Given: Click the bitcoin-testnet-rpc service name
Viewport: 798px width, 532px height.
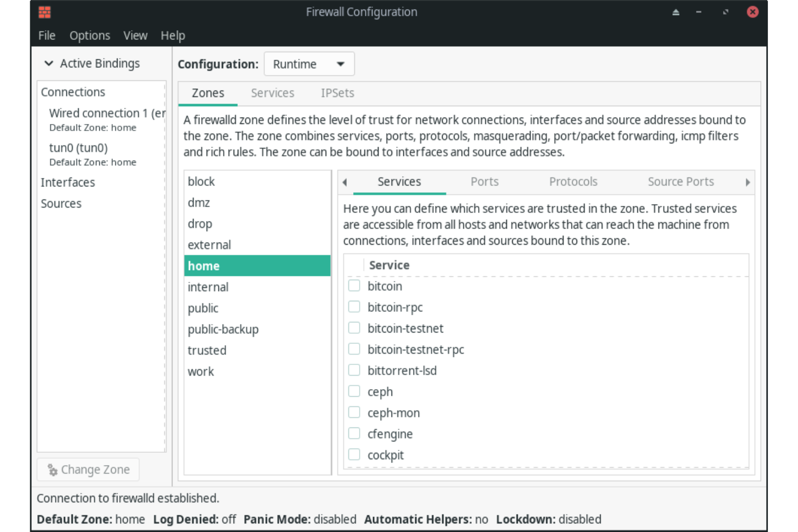Looking at the screenshot, I should [416, 350].
